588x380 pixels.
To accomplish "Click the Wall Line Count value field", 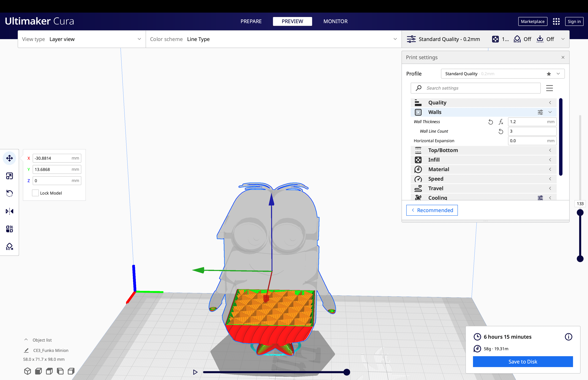I will point(532,131).
